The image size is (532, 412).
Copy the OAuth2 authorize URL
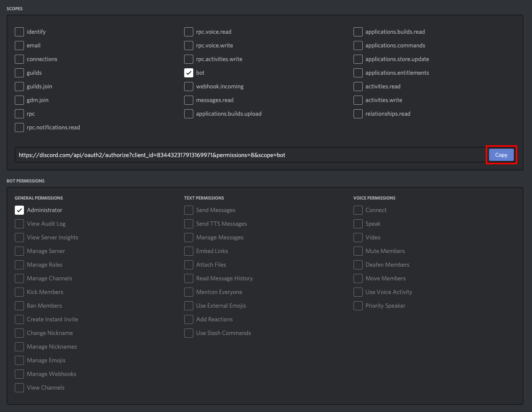(501, 155)
